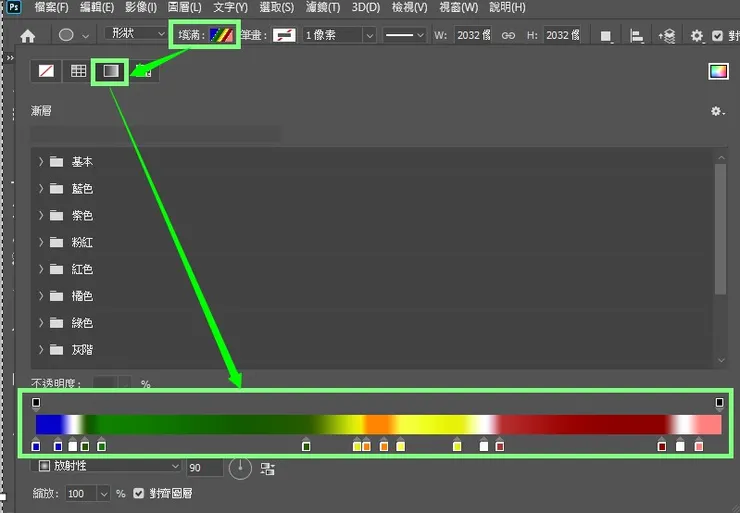Toggle the 對齊圖層 checkbox

point(138,494)
